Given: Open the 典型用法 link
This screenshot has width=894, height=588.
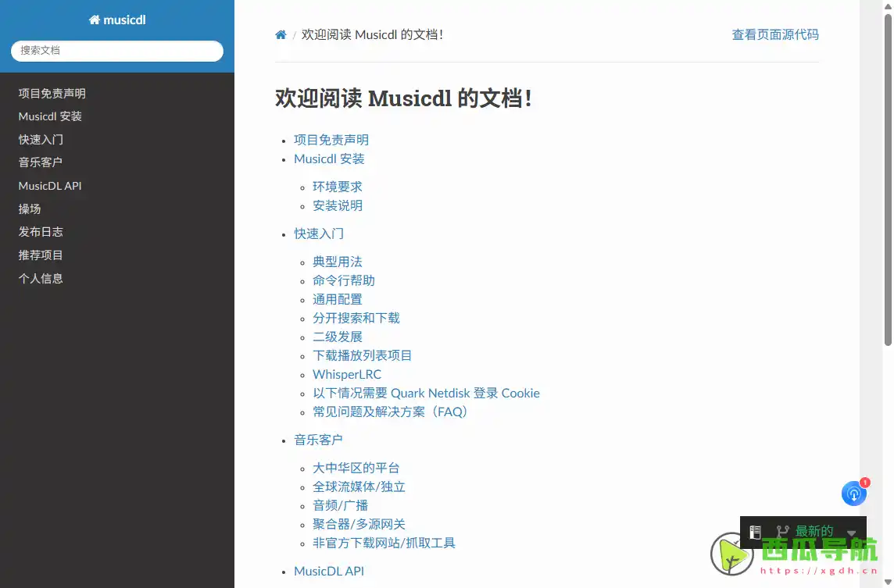Looking at the screenshot, I should [x=338, y=262].
